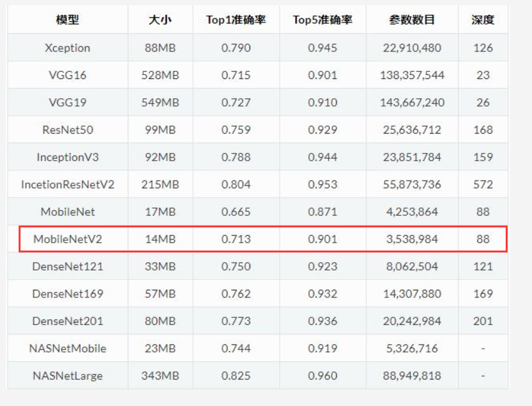The width and height of the screenshot is (532, 406).
Task: Select the highlighted MobileNetV2 name cell
Action: [67, 239]
